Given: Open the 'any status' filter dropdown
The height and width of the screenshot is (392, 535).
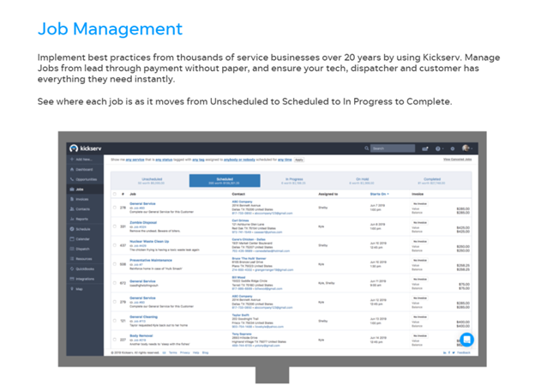Looking at the screenshot, I should tap(164, 160).
